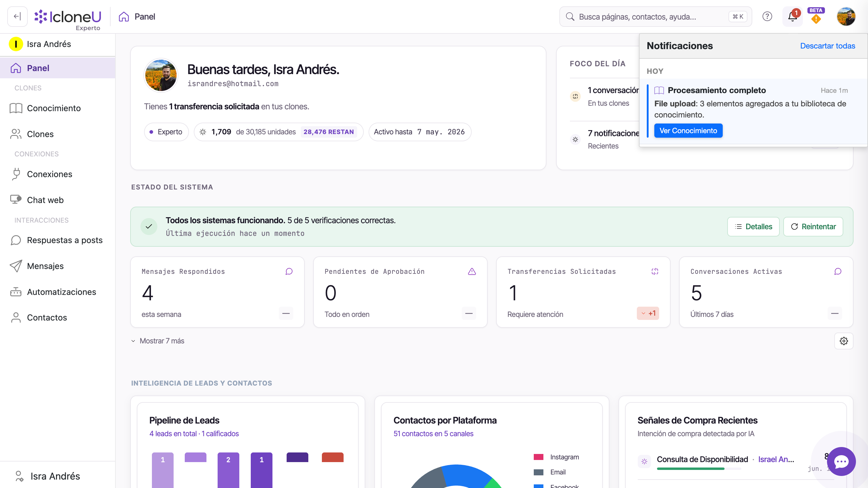Click the Reintentar button
This screenshot has height=488, width=868.
pos(813,227)
